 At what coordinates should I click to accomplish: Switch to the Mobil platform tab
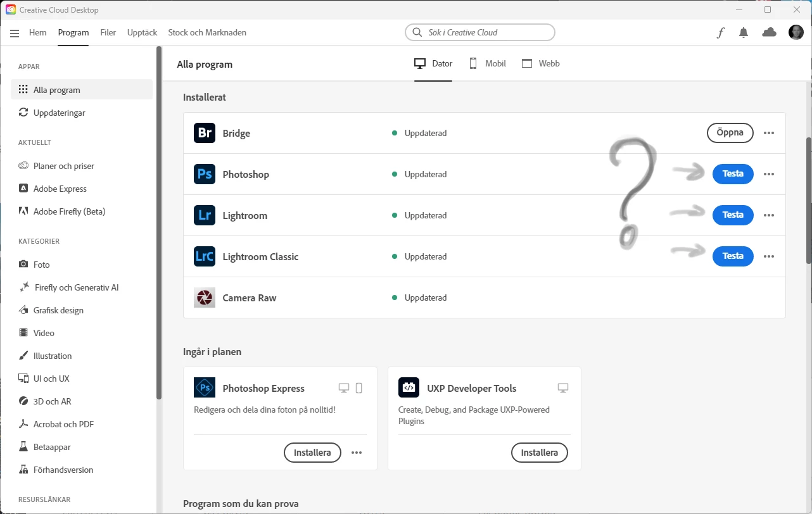tap(487, 63)
